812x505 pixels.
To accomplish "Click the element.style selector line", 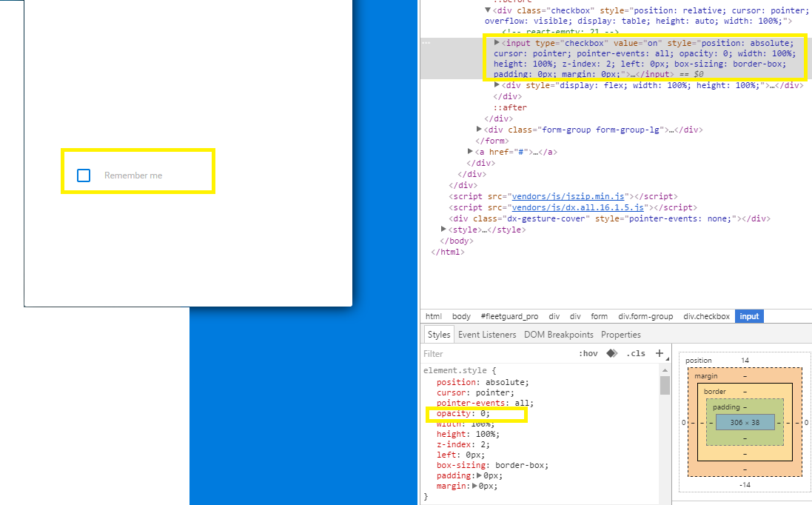I will [460, 370].
